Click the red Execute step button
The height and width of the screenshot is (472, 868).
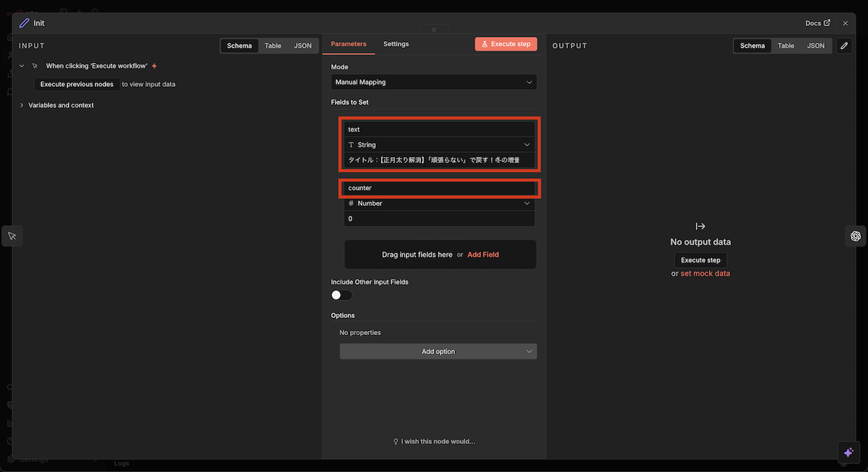[x=506, y=44]
